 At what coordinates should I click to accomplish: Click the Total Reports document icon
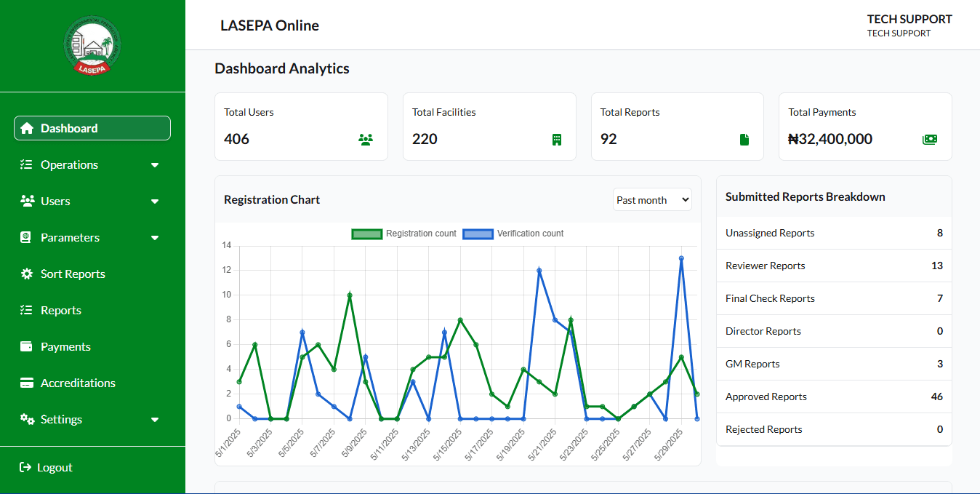click(744, 140)
